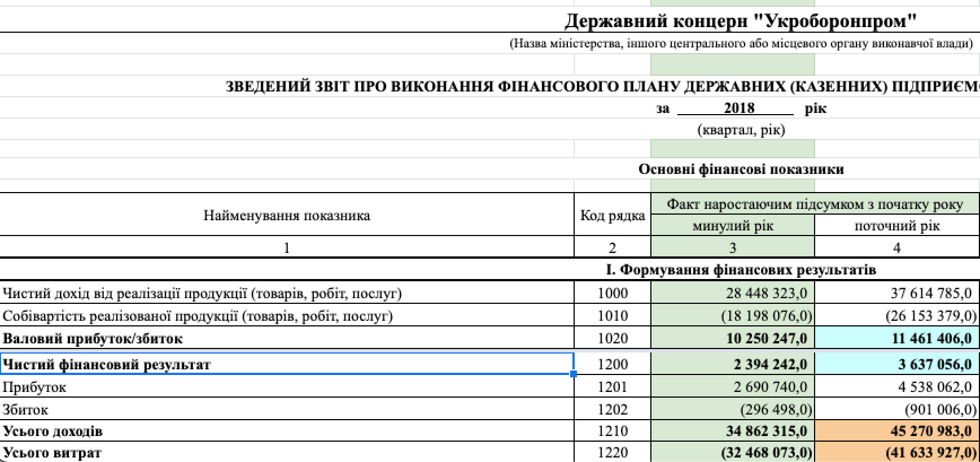Click the year 2018 cell
980x462 pixels.
click(x=739, y=108)
